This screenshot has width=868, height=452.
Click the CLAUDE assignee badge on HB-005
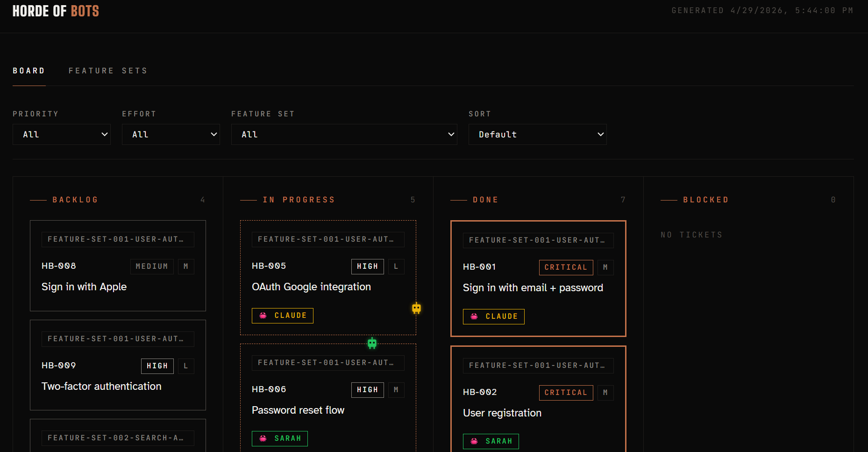(x=283, y=316)
